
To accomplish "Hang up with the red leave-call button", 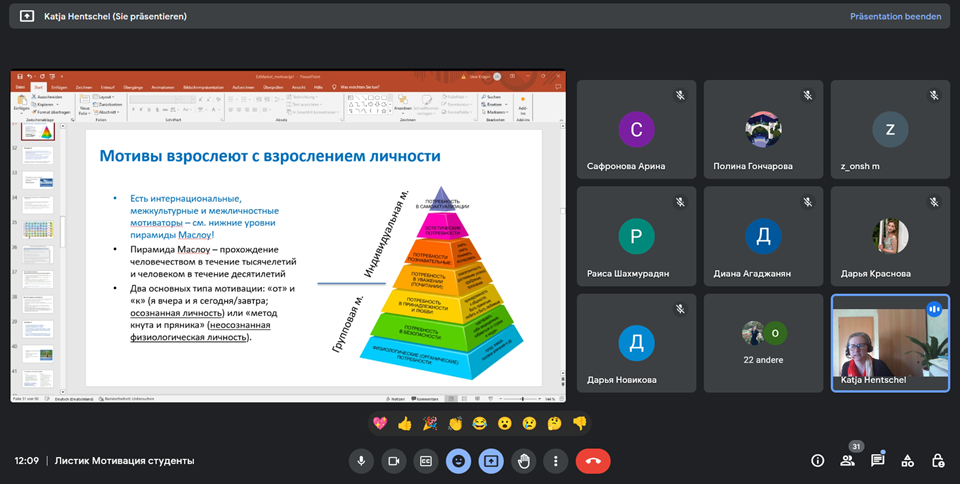I will [592, 461].
